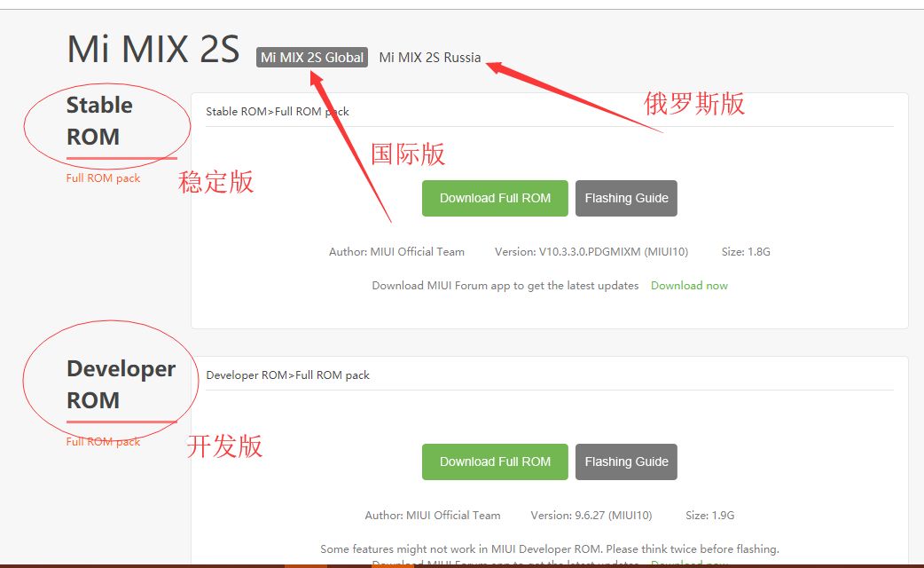Switch to the Mi MIX 2S Russia tab
Screen dimensions: 924x568
[429, 57]
